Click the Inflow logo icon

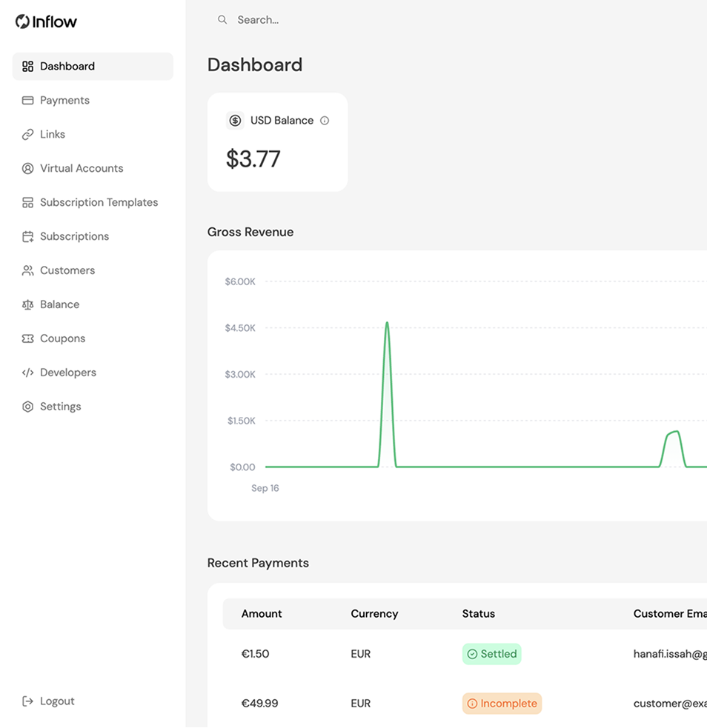tap(22, 21)
